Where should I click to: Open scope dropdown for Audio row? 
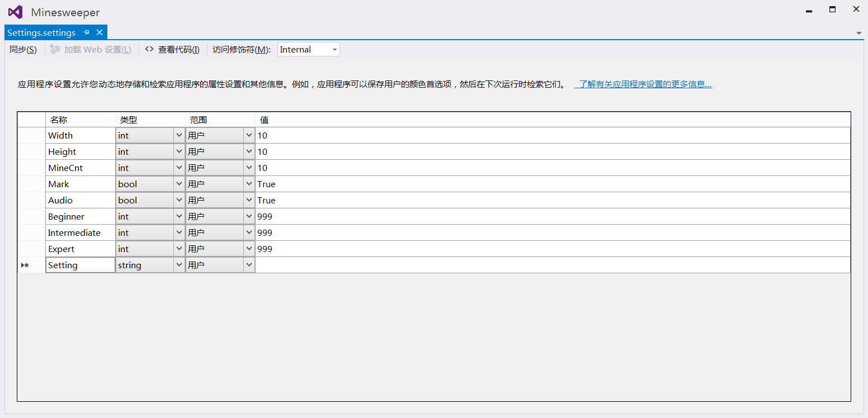point(249,200)
